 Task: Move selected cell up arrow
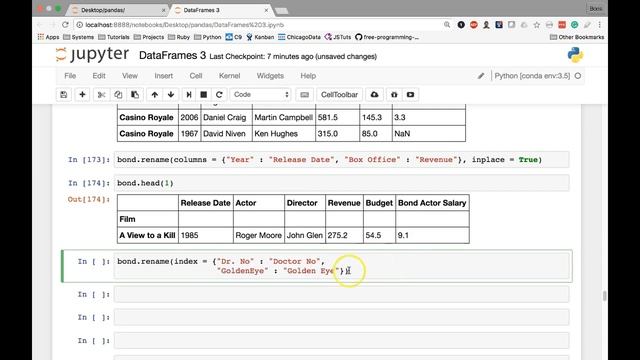(x=154, y=95)
